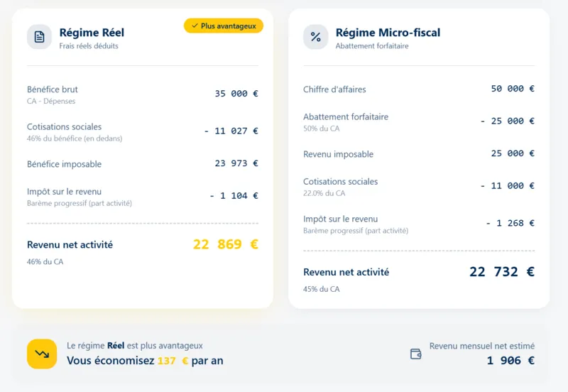This screenshot has height=392, width=568.
Task: Click the document icon beside Régime Réel
Action: click(40, 37)
